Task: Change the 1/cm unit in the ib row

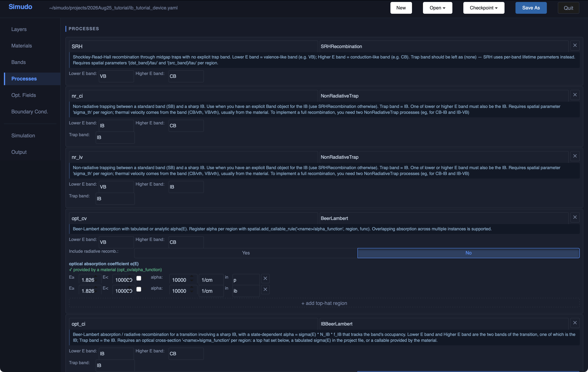Action: [211, 291]
